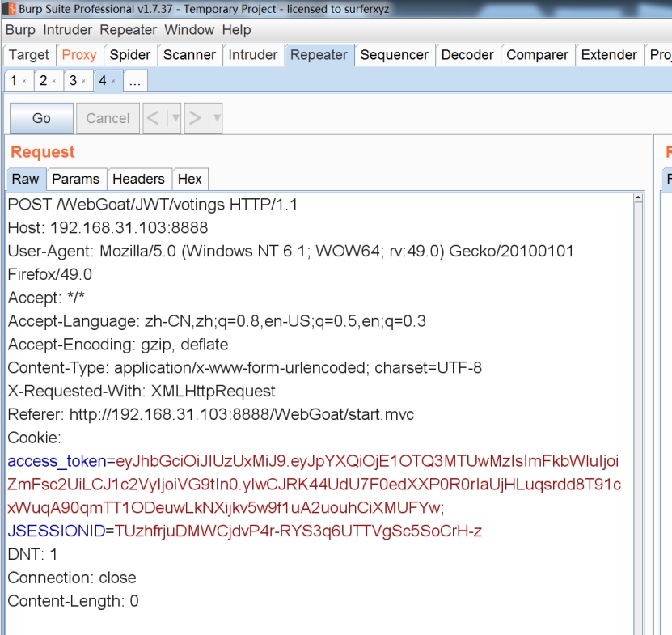Click the Accept-Encoding: gzip, deflate line
Image resolution: width=672 pixels, height=635 pixels.
(118, 345)
